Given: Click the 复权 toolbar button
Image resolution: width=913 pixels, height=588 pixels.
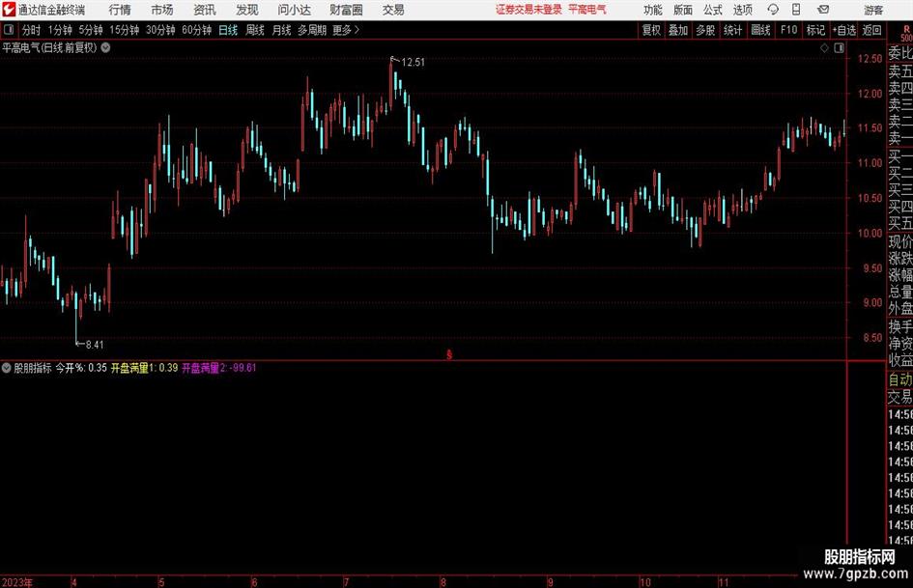Looking at the screenshot, I should click(x=651, y=30).
